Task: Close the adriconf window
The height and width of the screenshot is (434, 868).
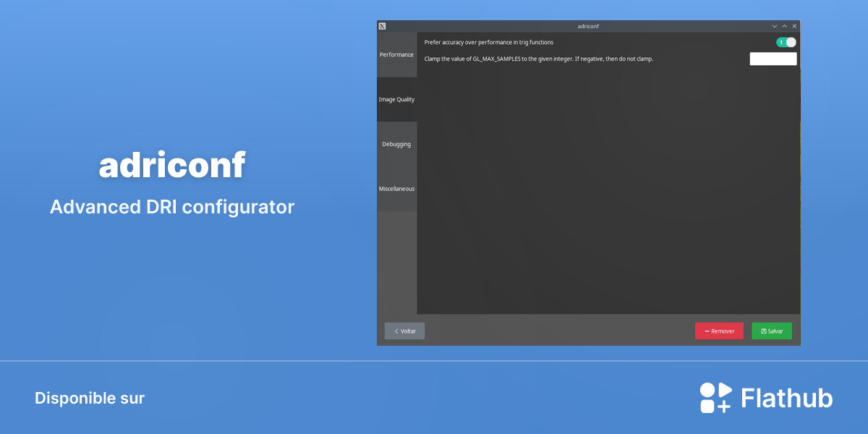Action: tap(794, 26)
